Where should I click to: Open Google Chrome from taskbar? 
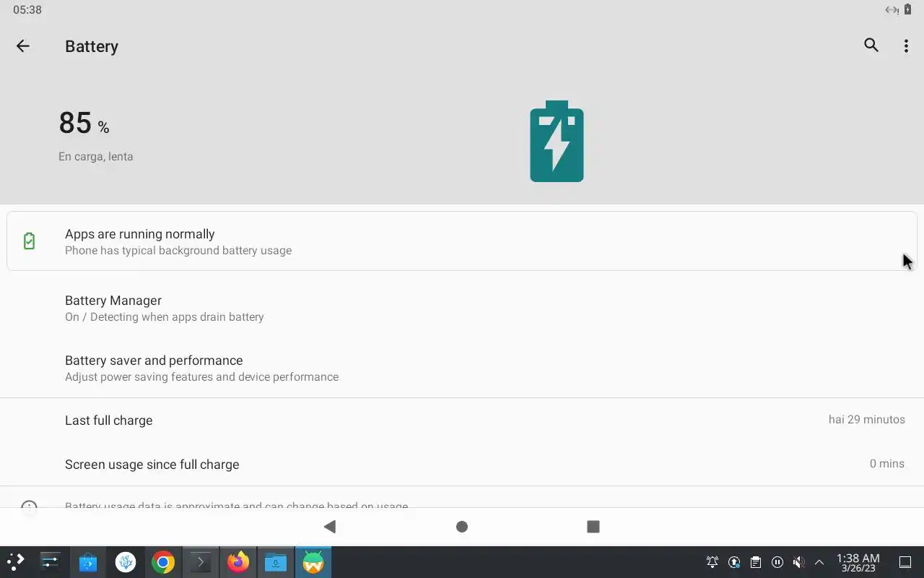pyautogui.click(x=163, y=562)
